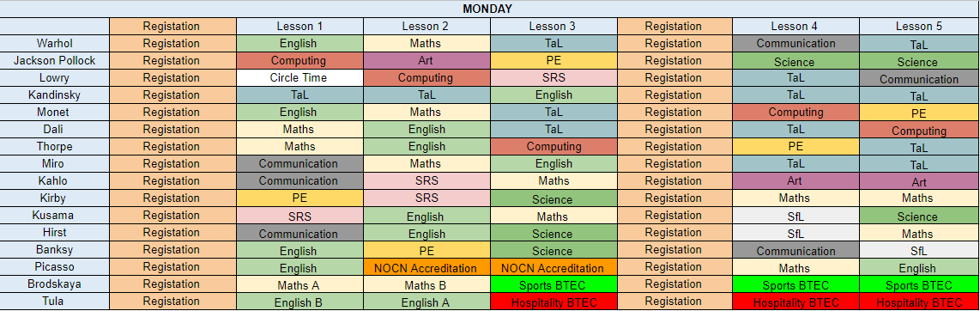
Task: Select the Lesson 5 column header
Action: [919, 27]
